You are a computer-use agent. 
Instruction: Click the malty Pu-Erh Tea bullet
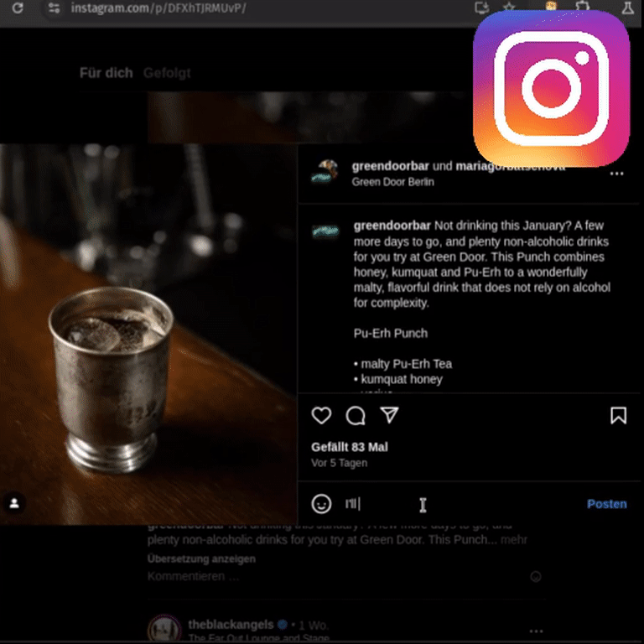point(402,364)
